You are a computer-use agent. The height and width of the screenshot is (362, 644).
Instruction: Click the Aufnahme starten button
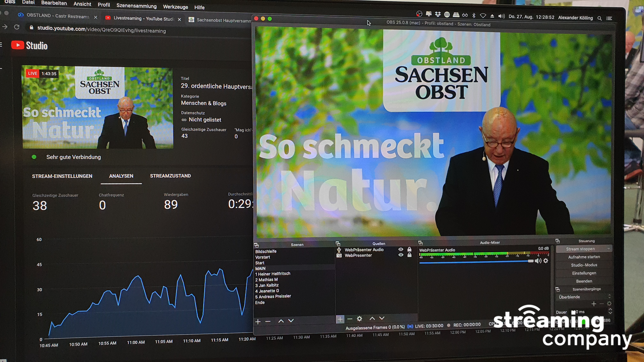click(584, 257)
